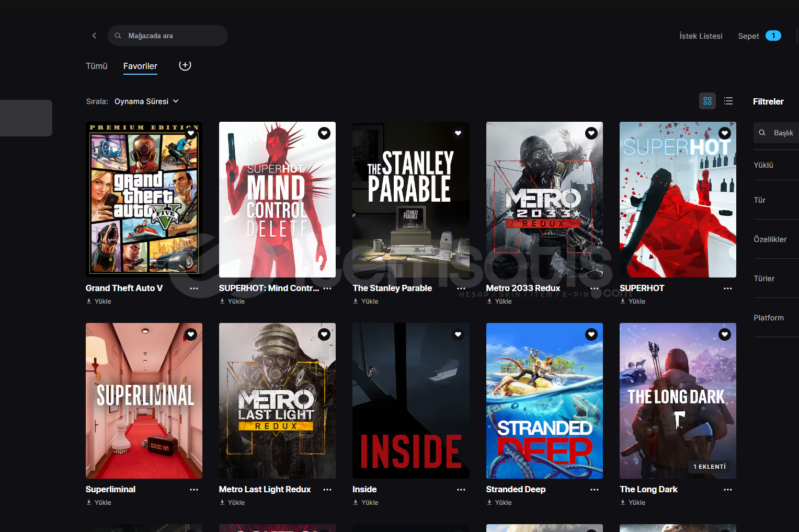799x532 pixels.
Task: Toggle favorite heart on Superliminal
Action: [191, 334]
